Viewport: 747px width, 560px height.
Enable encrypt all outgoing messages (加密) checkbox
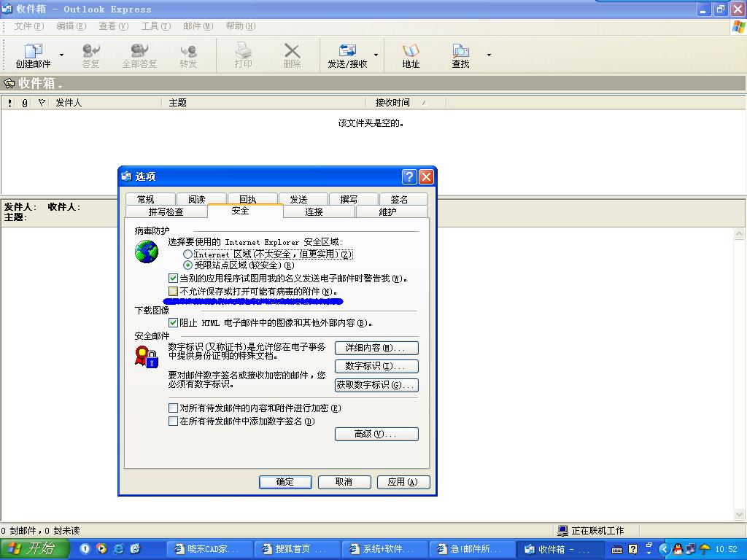174,408
